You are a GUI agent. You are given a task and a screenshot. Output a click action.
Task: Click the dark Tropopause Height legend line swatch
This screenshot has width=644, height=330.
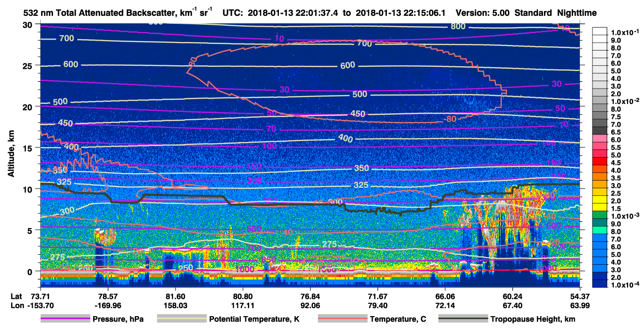[463, 319]
